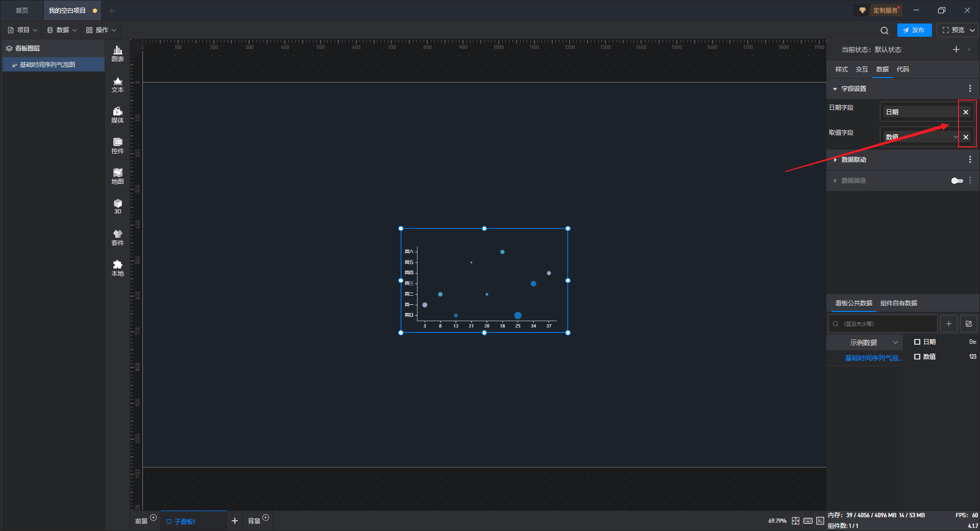
Task: Open the 媒体 media component panel
Action: [x=117, y=115]
